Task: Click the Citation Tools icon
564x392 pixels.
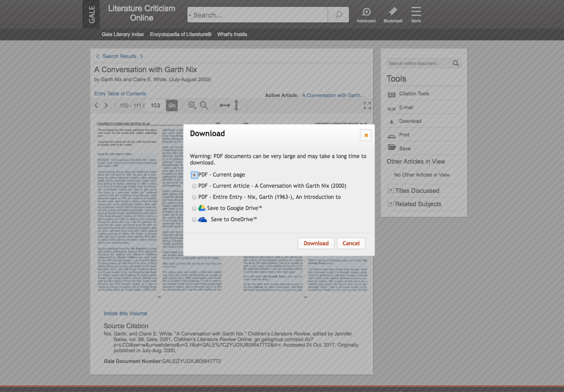Action: click(x=391, y=95)
